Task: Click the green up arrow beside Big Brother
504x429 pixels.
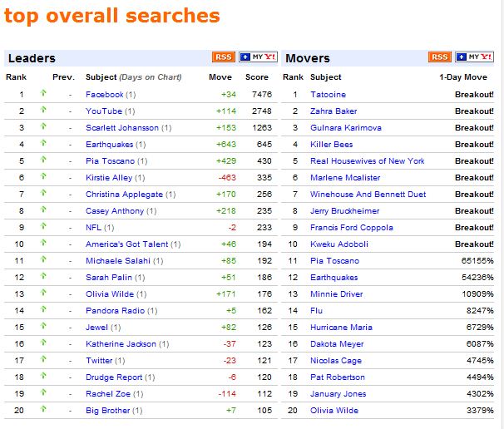Action: (43, 409)
